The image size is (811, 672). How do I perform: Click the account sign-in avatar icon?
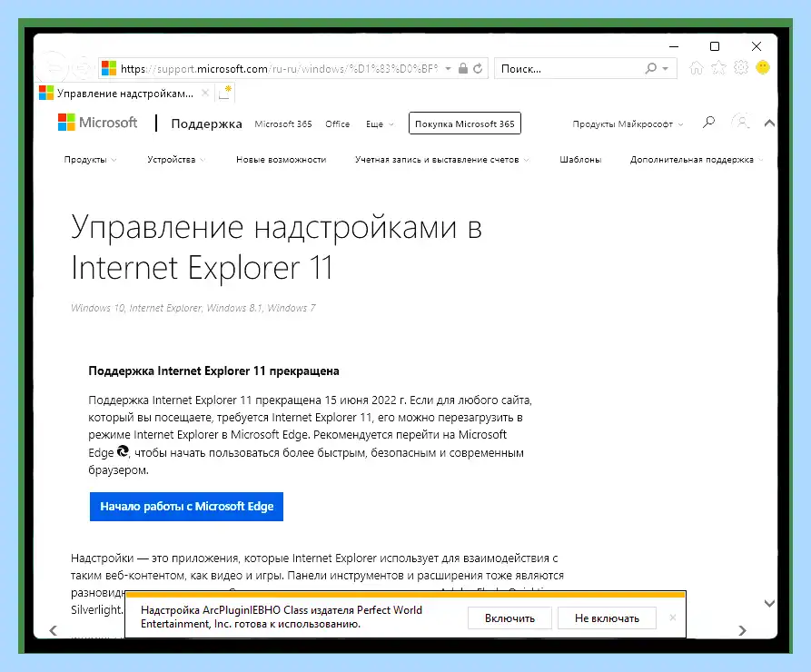tap(741, 123)
